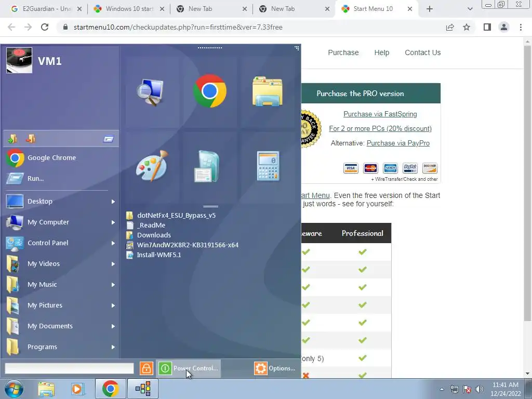Click For 2 or more PCs discount link
The height and width of the screenshot is (399, 532).
tap(380, 129)
